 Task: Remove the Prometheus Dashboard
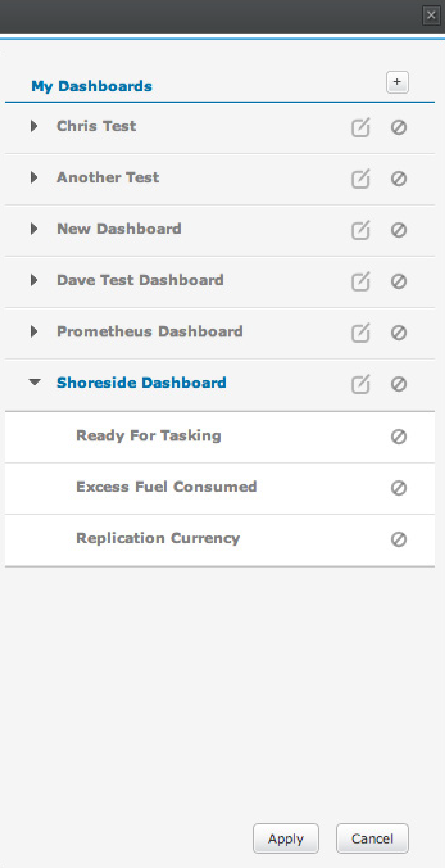click(x=399, y=333)
